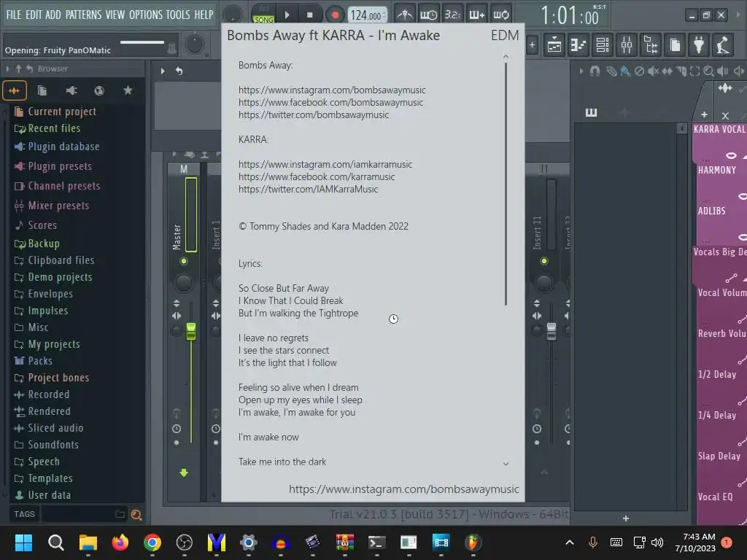Click the red record button
The width and height of the screenshot is (747, 560).
point(335,15)
